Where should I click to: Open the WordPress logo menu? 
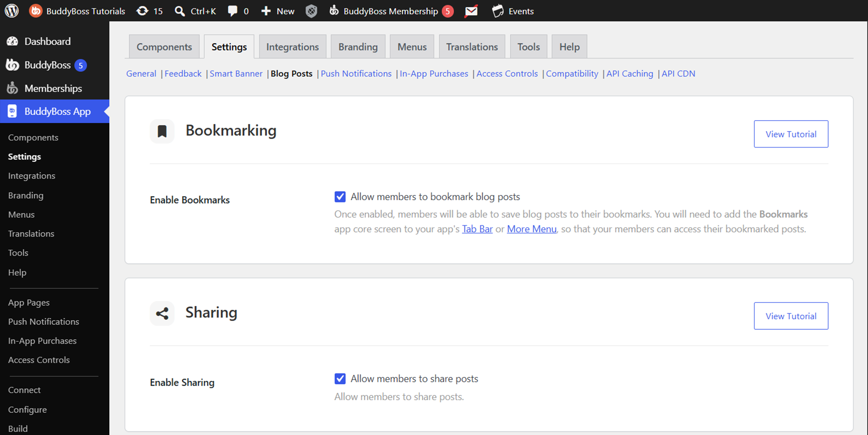(12, 10)
